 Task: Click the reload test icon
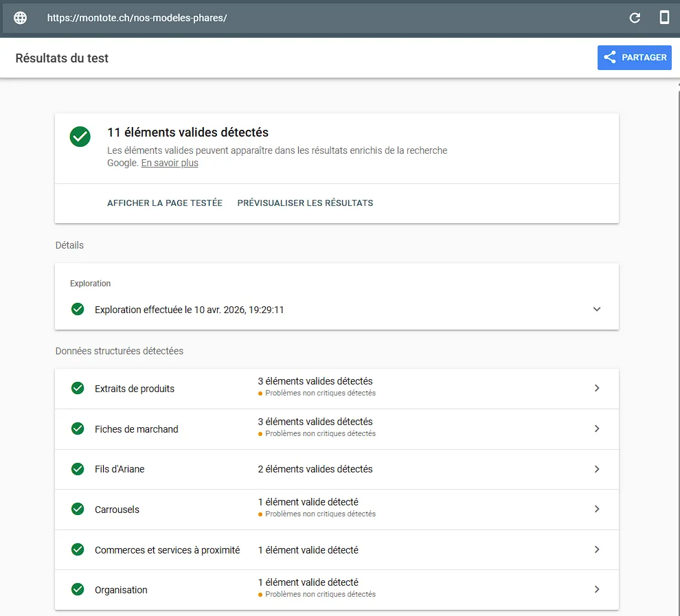point(635,18)
